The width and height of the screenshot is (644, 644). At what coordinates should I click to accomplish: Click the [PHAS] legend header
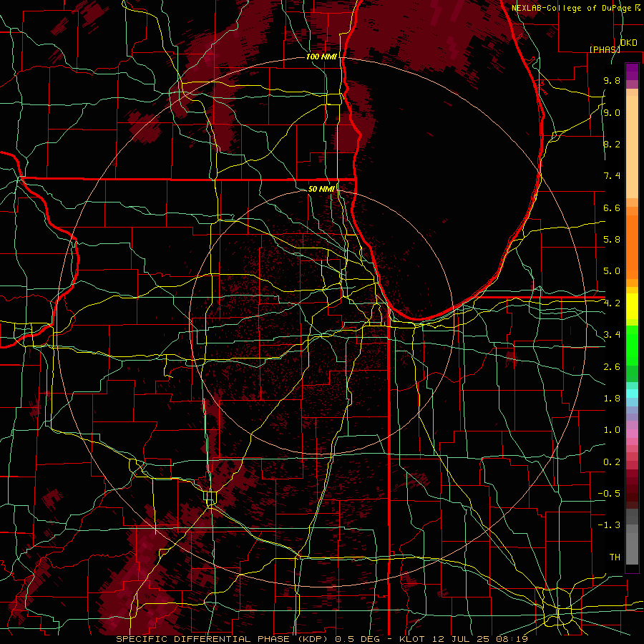605,49
